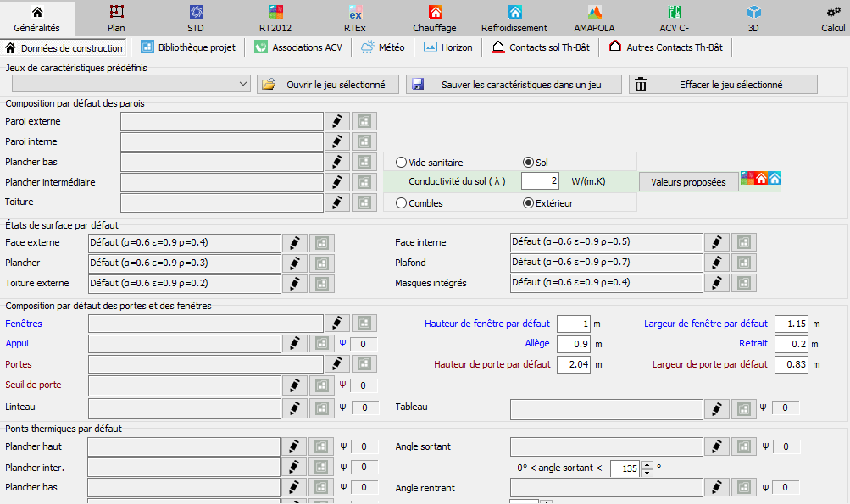The image size is (850, 504).
Task: Open the Chauffage module tab
Action: tap(434, 19)
